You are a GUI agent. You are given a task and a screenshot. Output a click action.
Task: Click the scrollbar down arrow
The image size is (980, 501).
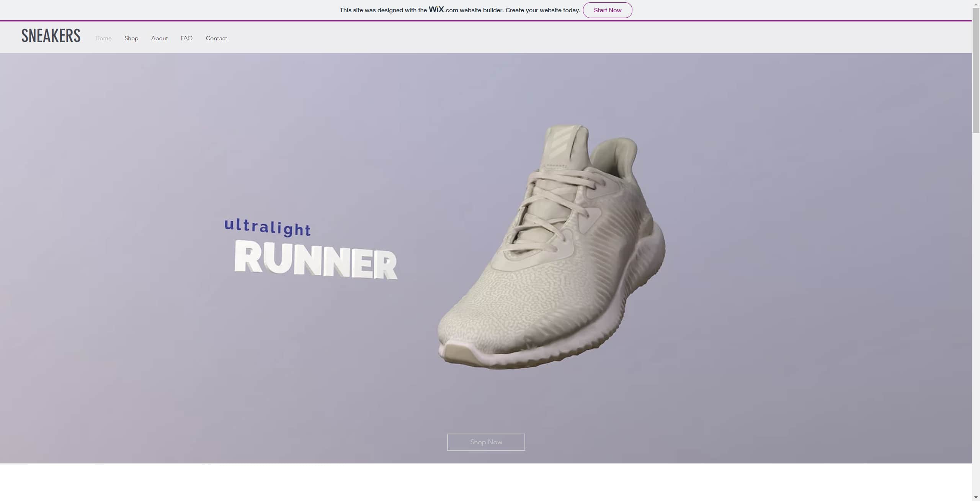tap(976, 497)
